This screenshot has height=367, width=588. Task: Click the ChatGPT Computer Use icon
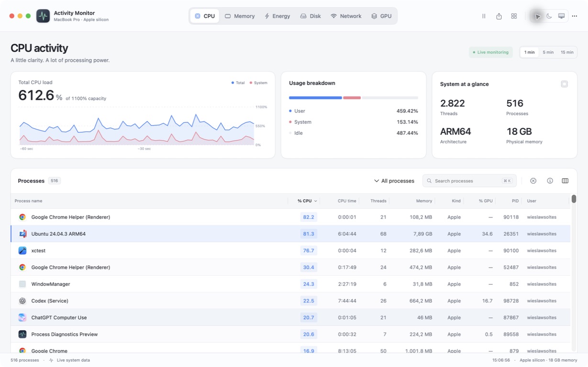coord(22,317)
